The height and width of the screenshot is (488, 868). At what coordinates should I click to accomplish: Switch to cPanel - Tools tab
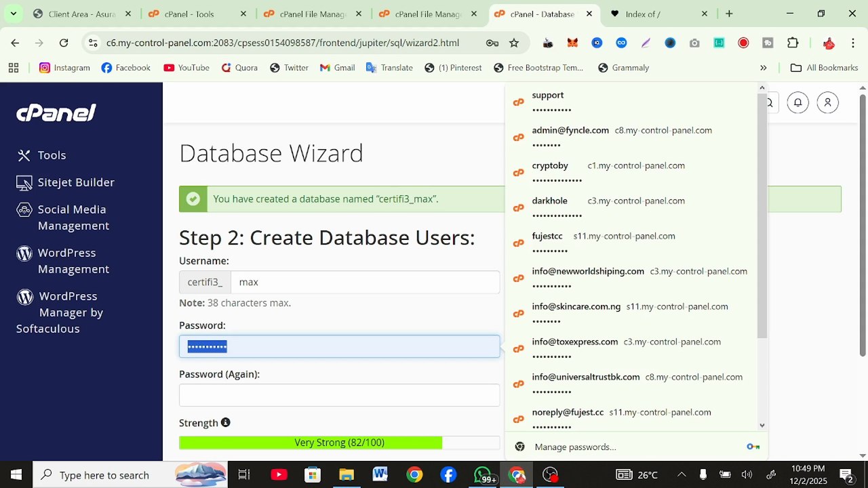point(197,14)
